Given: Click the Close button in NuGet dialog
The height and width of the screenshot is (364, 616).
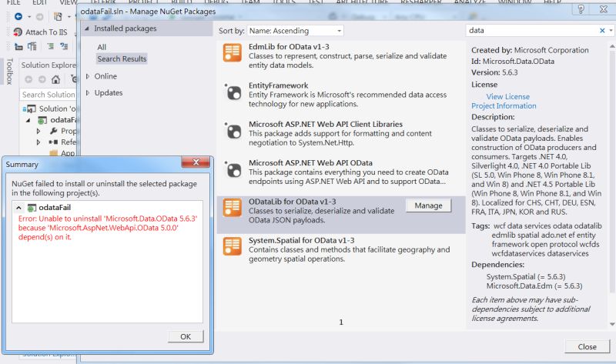Looking at the screenshot, I should (x=587, y=347).
